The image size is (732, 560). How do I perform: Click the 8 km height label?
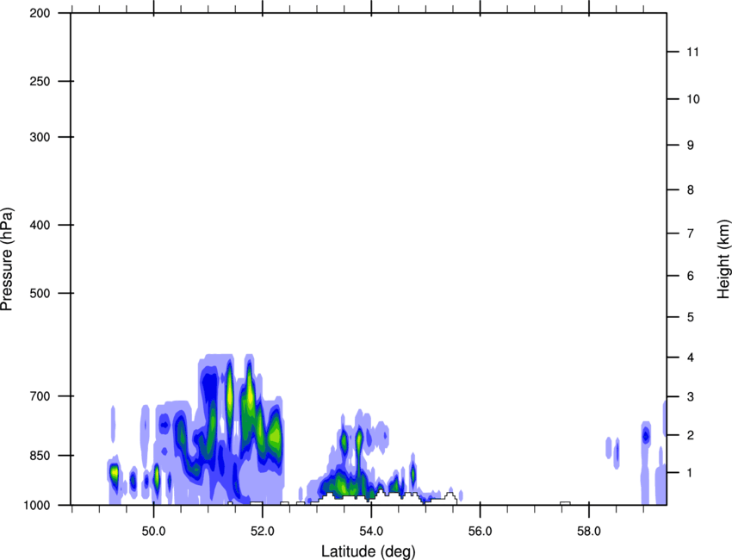pos(691,190)
